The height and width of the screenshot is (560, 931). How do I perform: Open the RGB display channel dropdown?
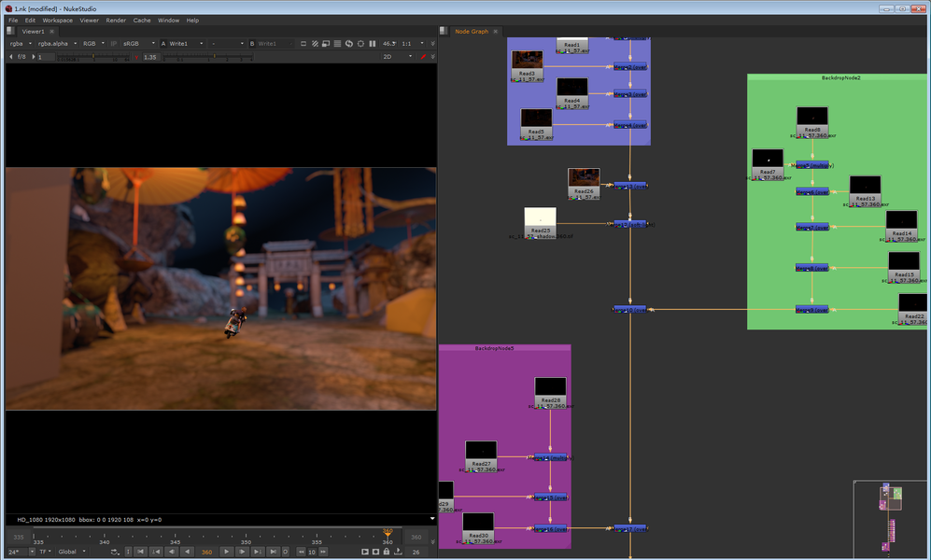(x=93, y=43)
